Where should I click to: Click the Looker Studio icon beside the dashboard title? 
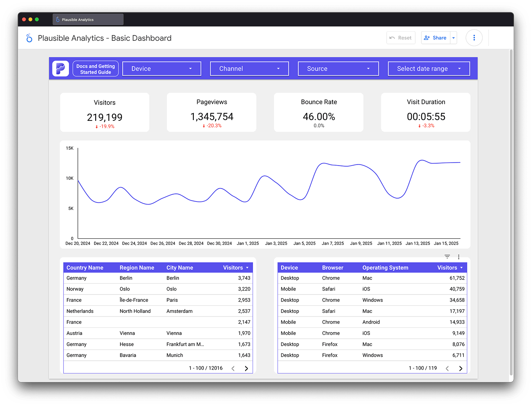coord(29,38)
